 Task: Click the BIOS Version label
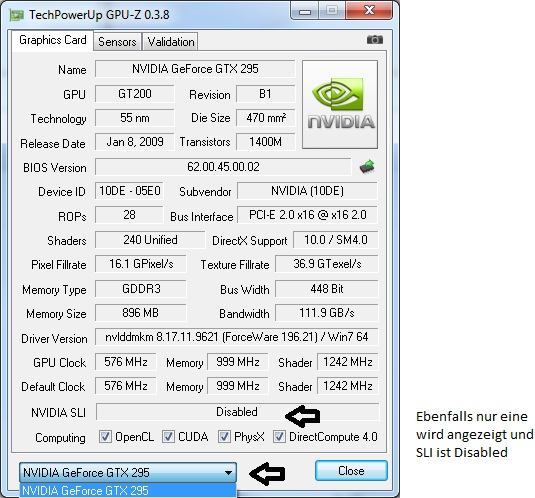click(55, 168)
